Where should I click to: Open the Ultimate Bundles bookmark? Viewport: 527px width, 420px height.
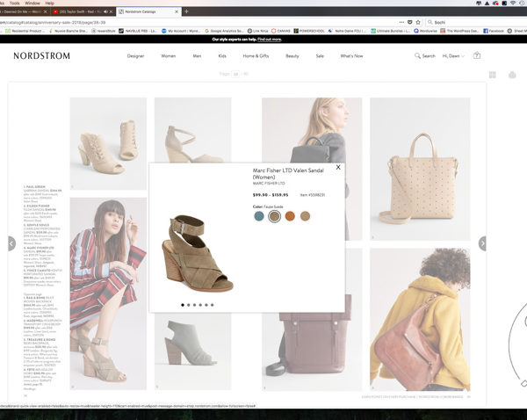coord(391,31)
